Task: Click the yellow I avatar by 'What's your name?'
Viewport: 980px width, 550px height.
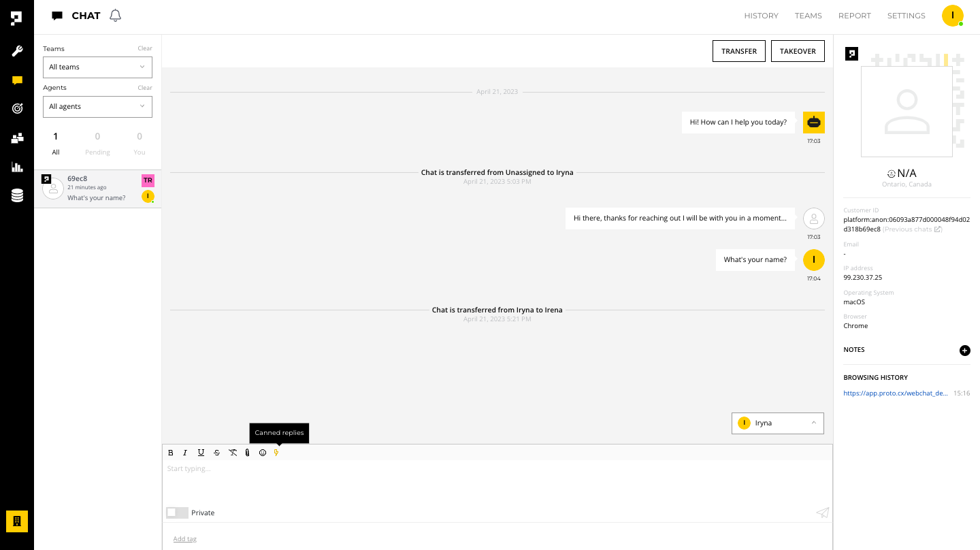Action: pos(814,259)
